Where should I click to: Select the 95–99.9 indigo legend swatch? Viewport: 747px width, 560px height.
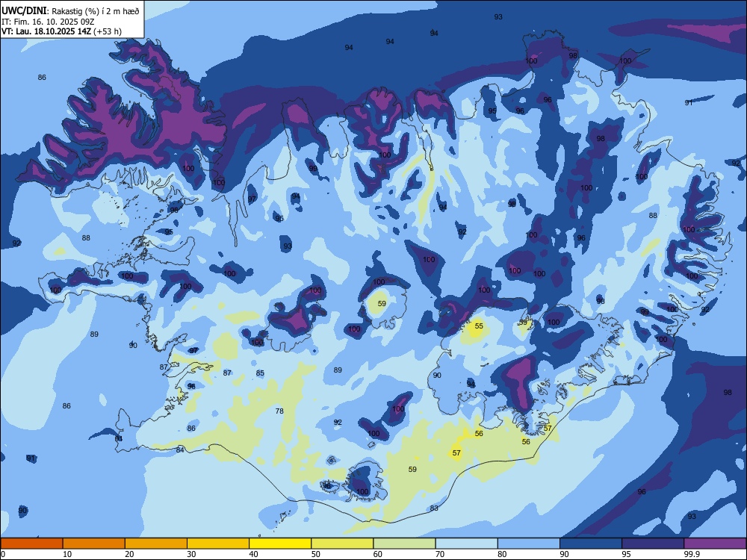coord(653,544)
